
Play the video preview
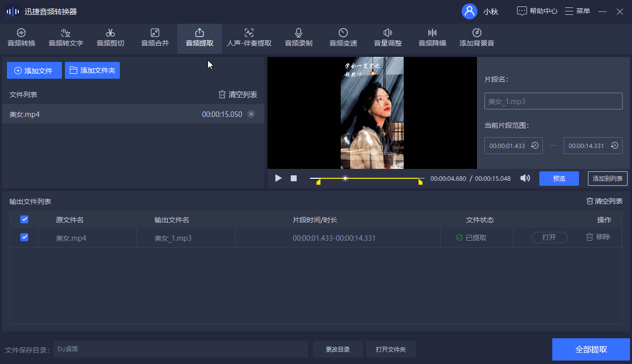point(278,178)
